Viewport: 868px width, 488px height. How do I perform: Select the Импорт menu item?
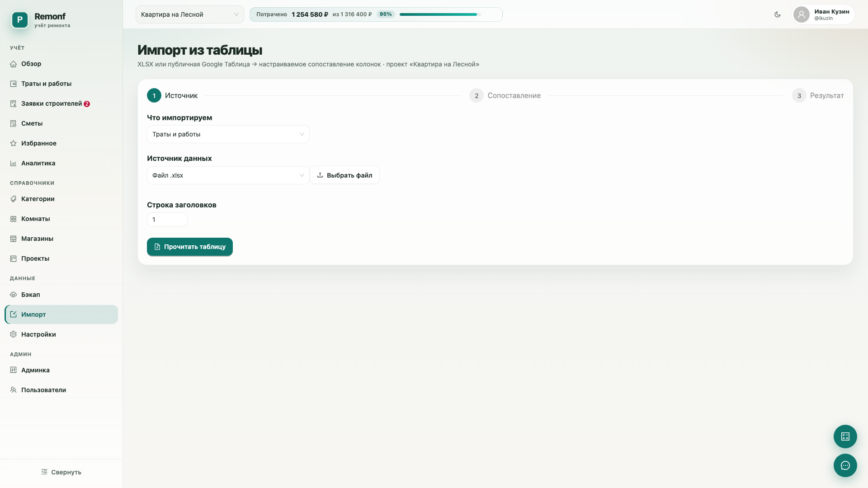[61, 314]
